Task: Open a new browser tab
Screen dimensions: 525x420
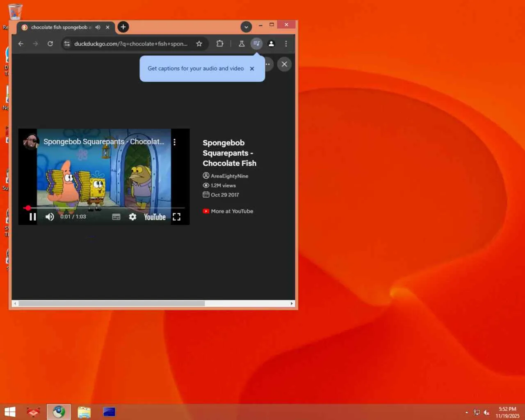Action: 123,27
